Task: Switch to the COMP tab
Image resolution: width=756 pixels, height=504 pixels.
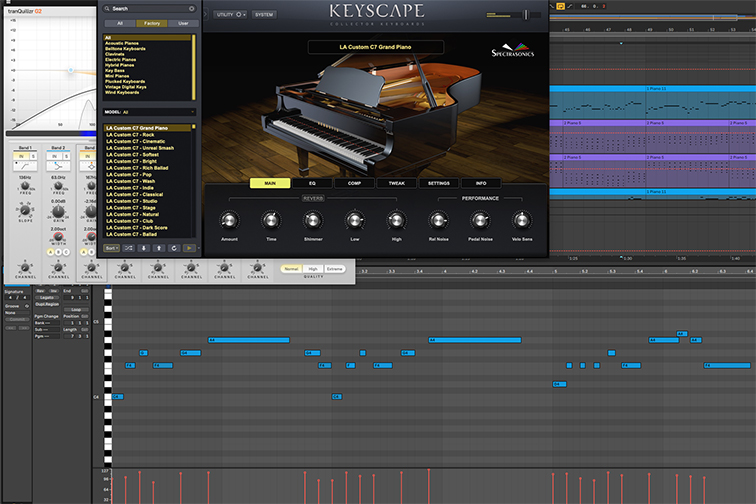Action: click(x=354, y=183)
